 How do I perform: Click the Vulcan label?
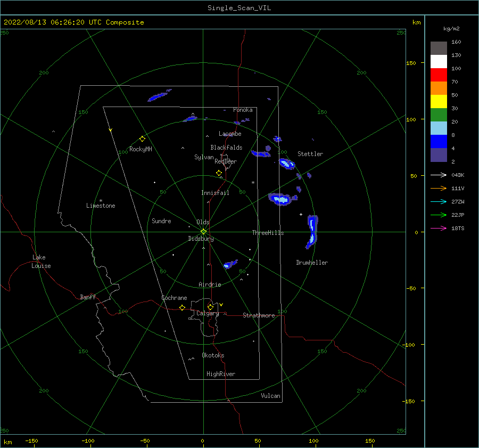[270, 396]
